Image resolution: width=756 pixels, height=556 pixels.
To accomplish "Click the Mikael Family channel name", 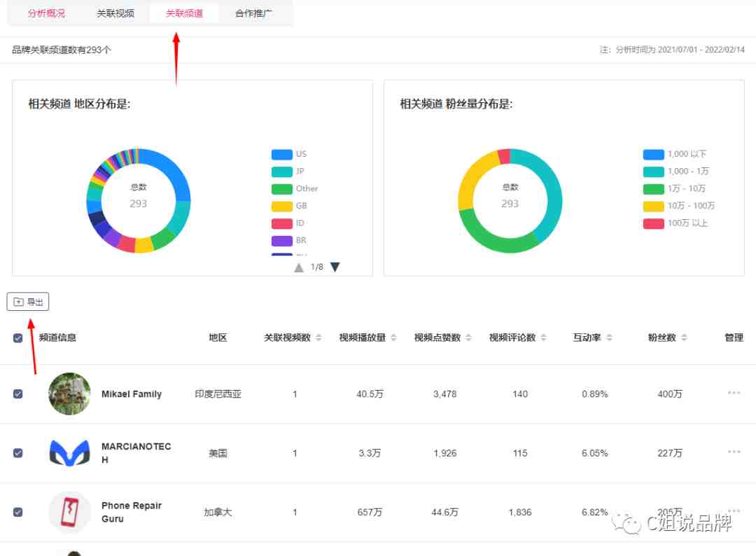I will tap(132, 394).
